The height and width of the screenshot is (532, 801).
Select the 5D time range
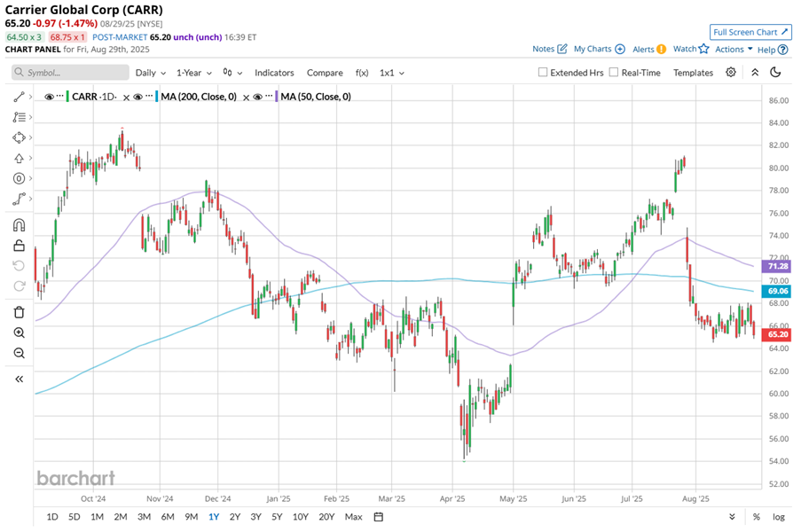click(75, 517)
